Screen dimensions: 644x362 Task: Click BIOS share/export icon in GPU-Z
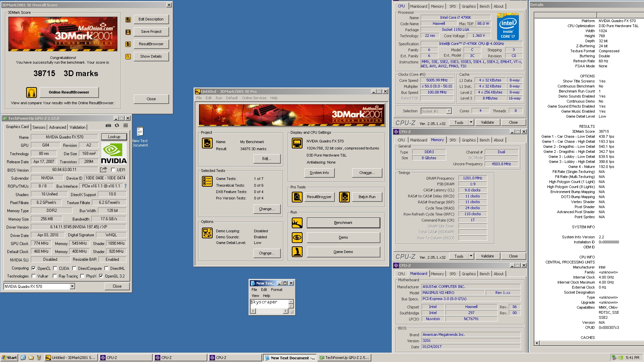103,170
